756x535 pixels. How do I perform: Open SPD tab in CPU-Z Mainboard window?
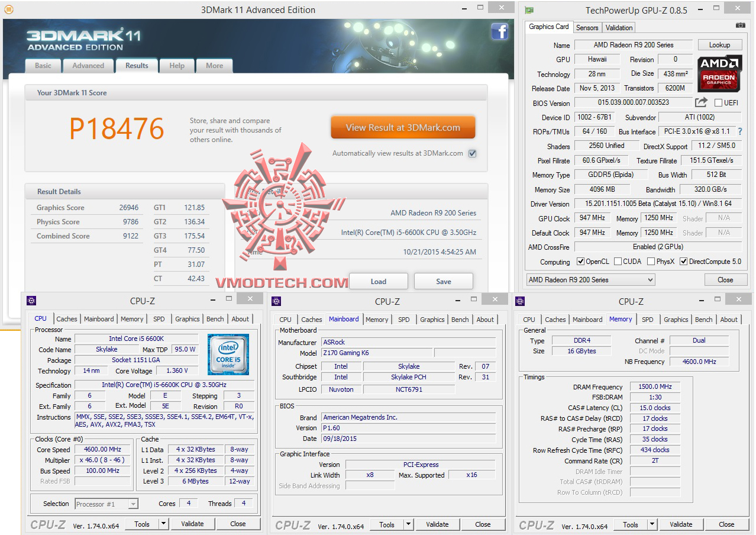[403, 320]
